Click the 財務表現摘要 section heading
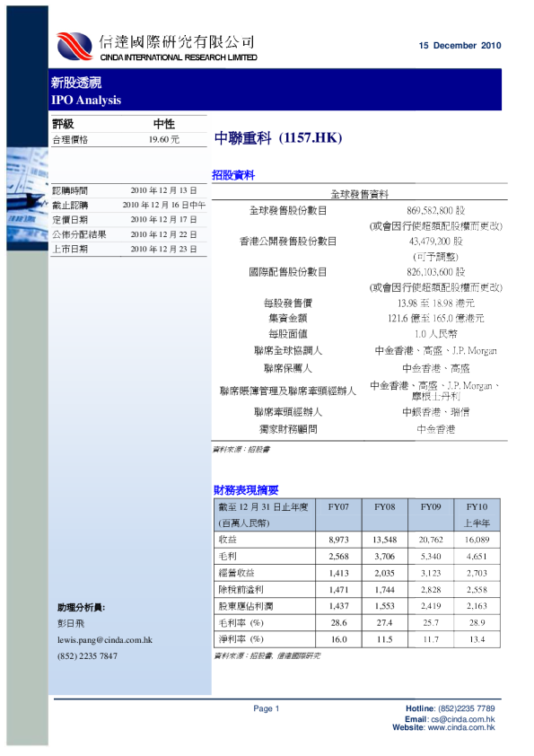 click(x=246, y=490)
